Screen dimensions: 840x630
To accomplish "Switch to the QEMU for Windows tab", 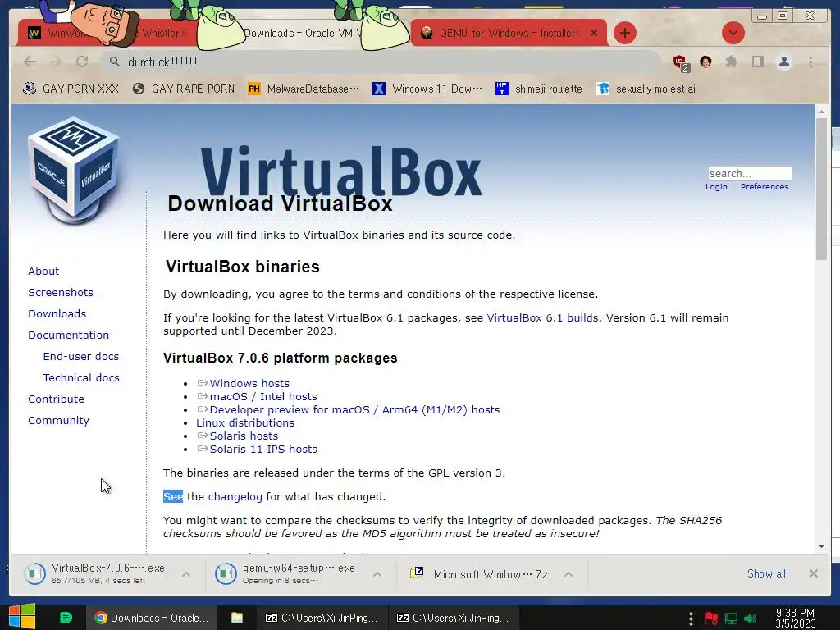I will (507, 33).
